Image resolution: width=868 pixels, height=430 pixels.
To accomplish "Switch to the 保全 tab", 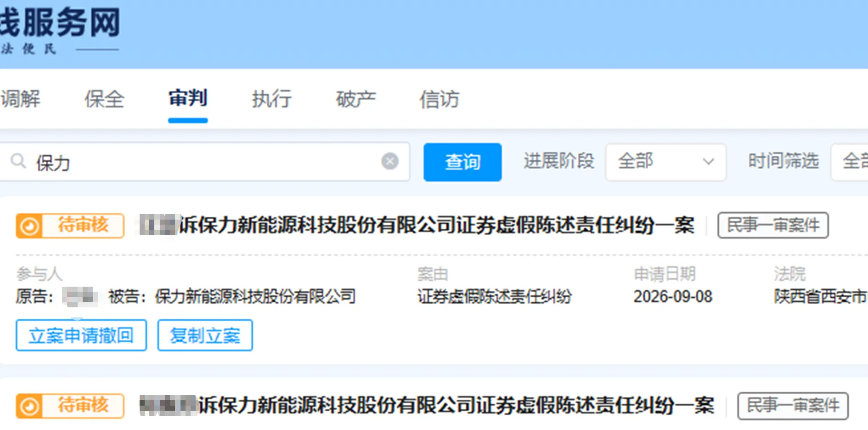I will [104, 99].
